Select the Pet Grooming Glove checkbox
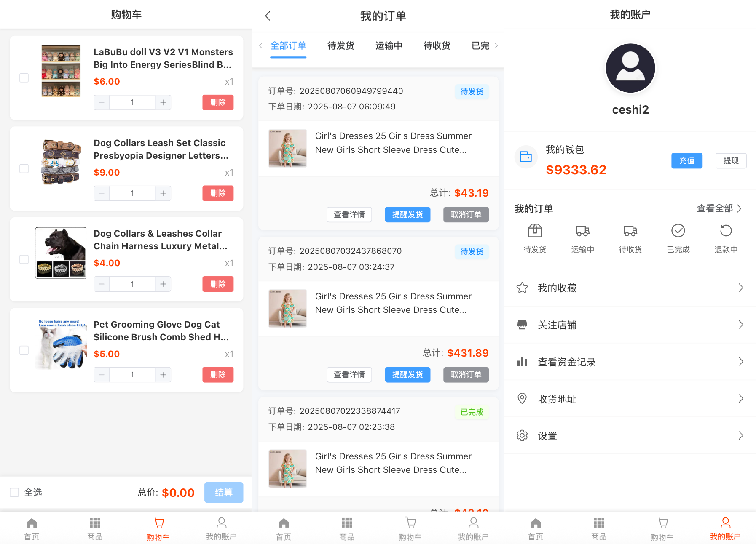The width and height of the screenshot is (756, 544). click(x=24, y=350)
